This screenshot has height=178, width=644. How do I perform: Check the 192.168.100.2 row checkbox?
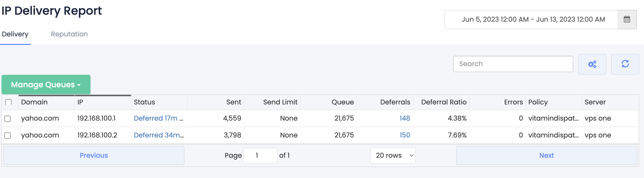(x=7, y=135)
